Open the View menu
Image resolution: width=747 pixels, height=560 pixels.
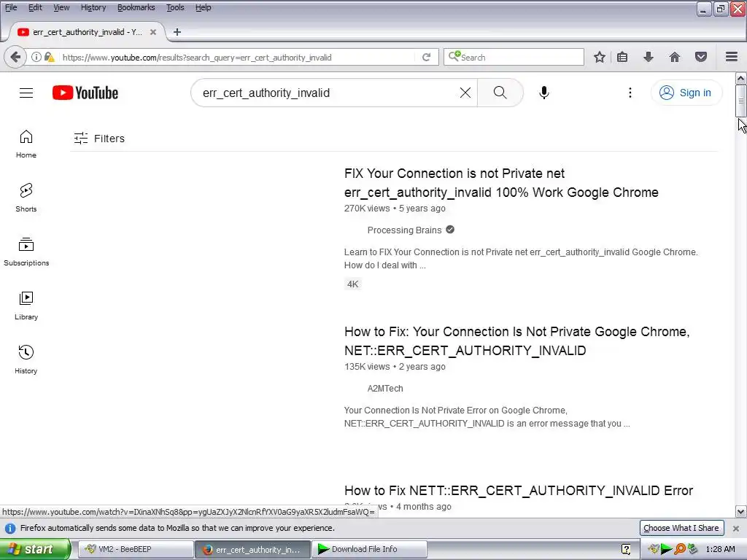tap(61, 7)
